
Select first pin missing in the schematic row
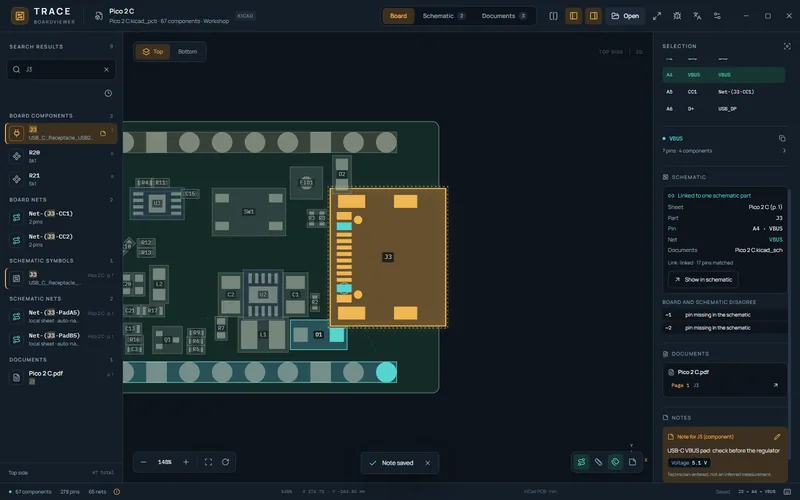tap(723, 315)
